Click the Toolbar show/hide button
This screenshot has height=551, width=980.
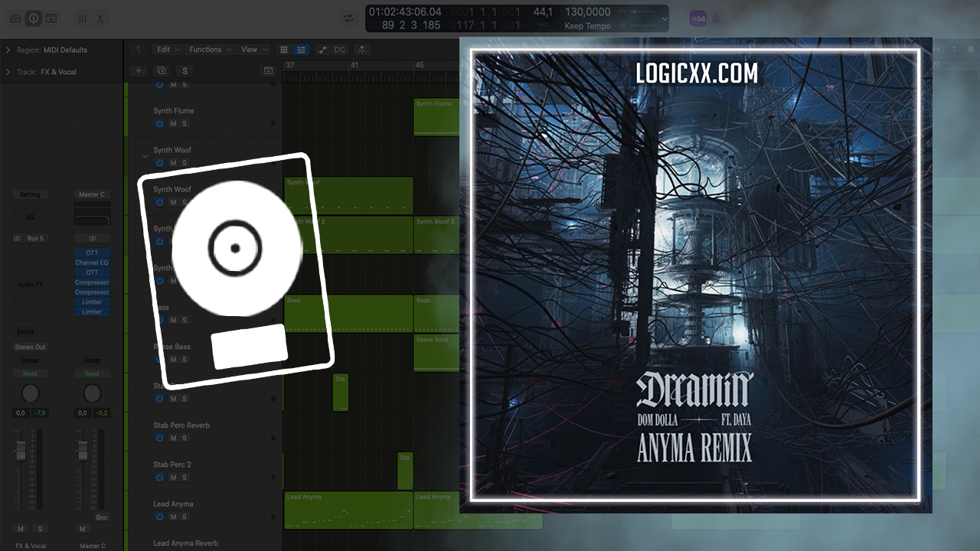point(51,18)
